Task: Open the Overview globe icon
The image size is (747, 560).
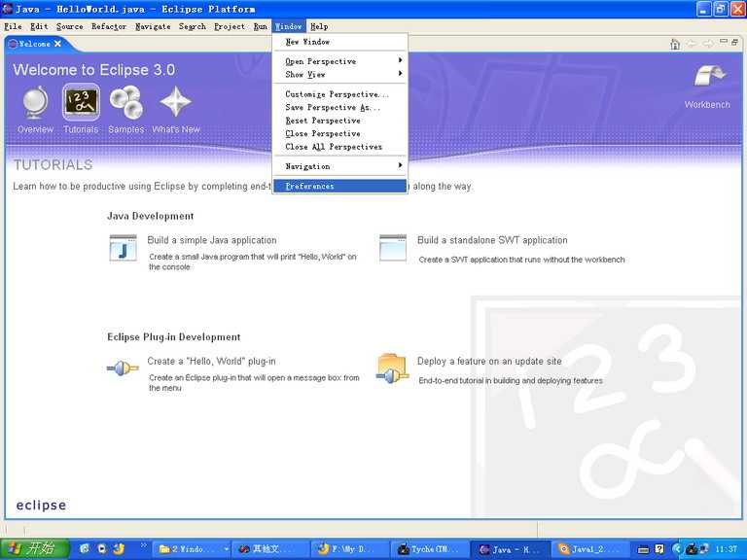Action: 35,102
